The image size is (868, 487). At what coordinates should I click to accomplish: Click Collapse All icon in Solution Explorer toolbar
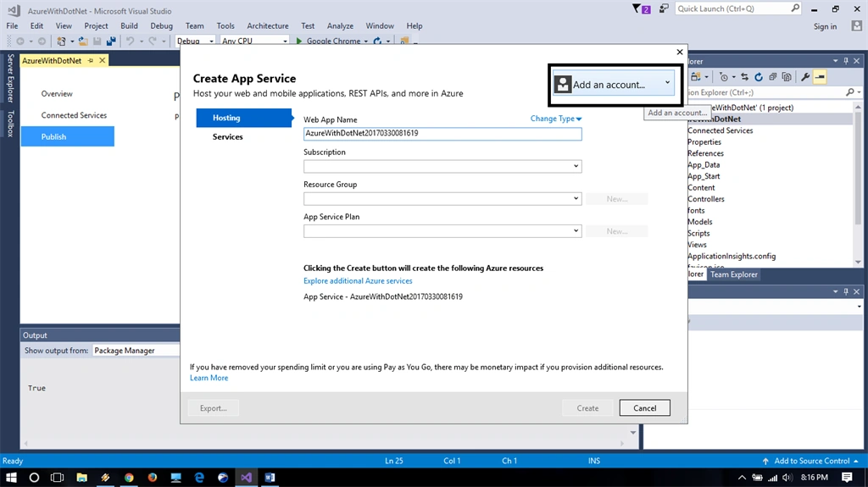click(x=773, y=77)
